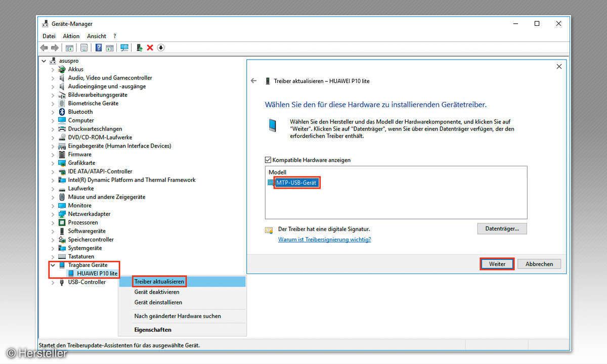Viewport: 607px width, 364px height.
Task: Select Eingabegeräte (Human Interface Devices) item
Action: (119, 146)
